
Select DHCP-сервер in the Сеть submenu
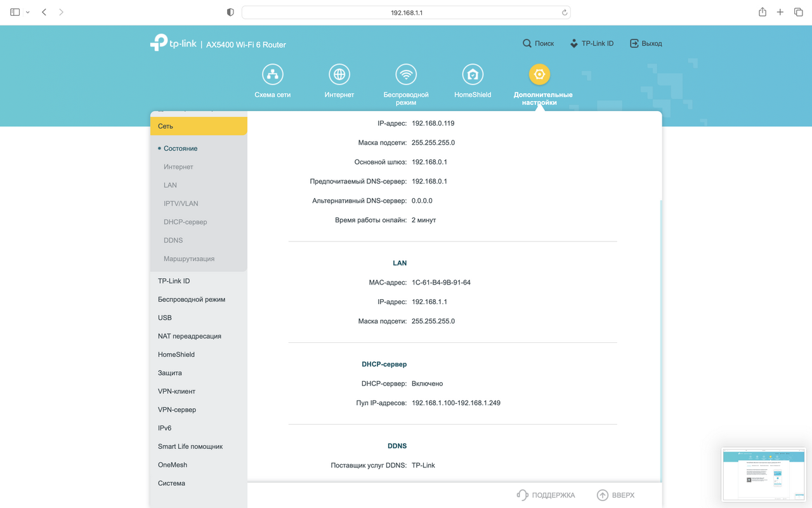point(185,222)
